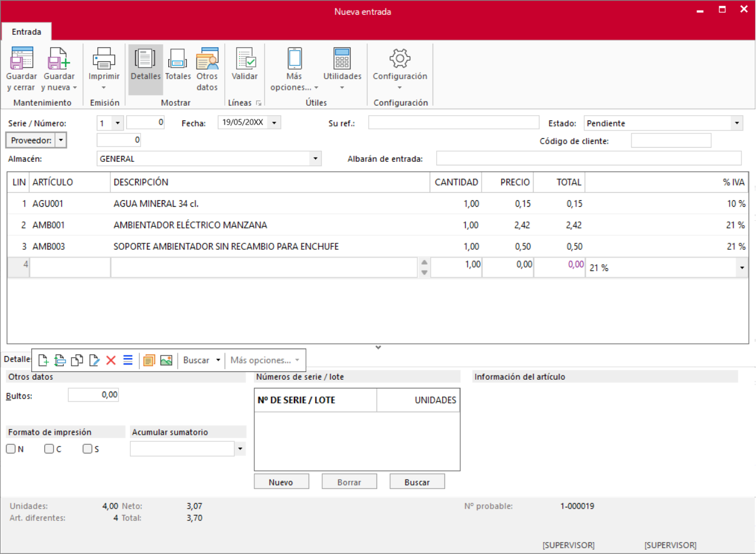Click the Albarán de entrada field
The height and width of the screenshot is (554, 756).
click(x=589, y=158)
